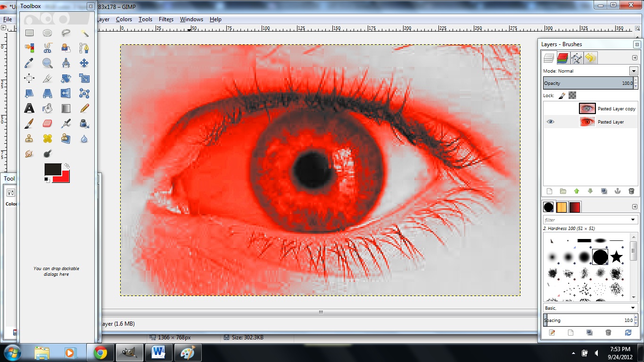Switch to the Undo History tab
This screenshot has width=644, height=362.
point(590,58)
